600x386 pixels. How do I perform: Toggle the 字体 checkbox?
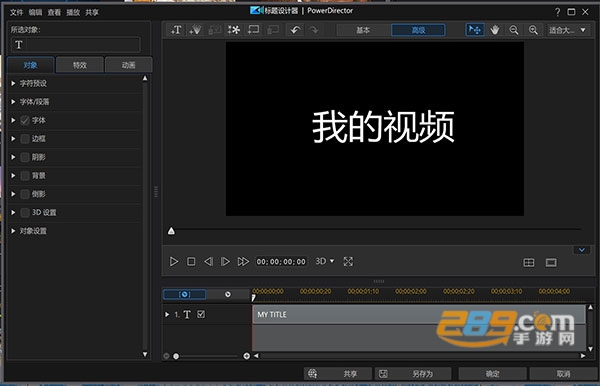(25, 120)
